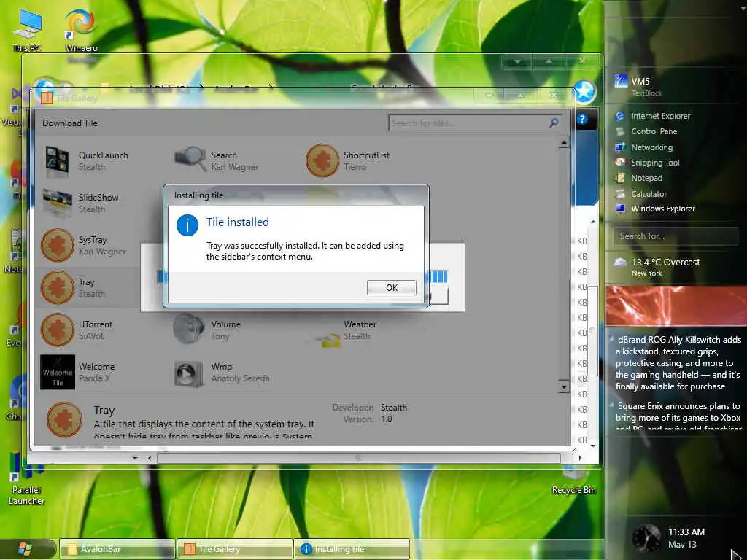The height and width of the screenshot is (560, 747).
Task: Open Networking from sidebar
Action: pos(651,147)
